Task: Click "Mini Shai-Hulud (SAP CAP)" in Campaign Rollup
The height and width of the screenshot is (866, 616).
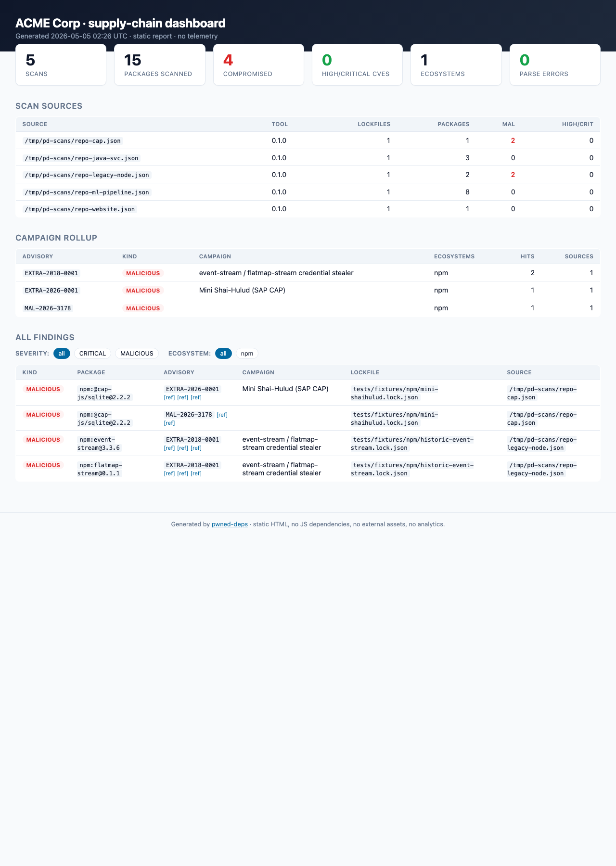Action: click(x=242, y=291)
